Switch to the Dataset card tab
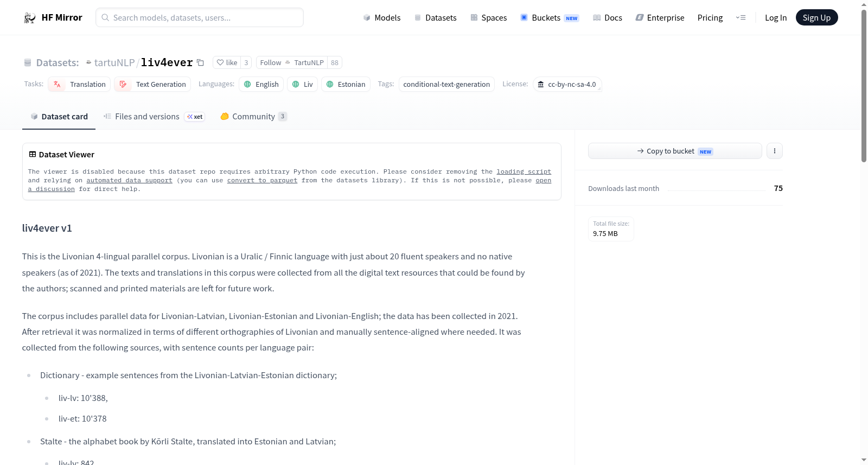The image size is (868, 465). tap(59, 117)
